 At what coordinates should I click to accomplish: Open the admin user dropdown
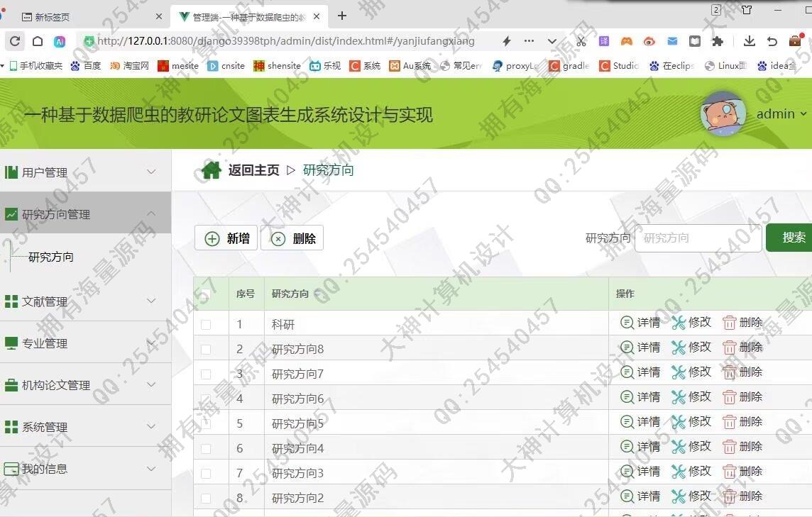[x=781, y=114]
